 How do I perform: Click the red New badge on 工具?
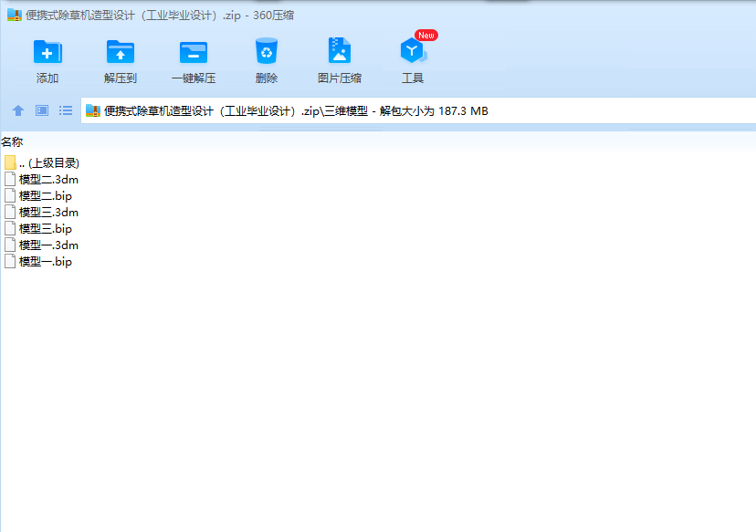coord(426,36)
